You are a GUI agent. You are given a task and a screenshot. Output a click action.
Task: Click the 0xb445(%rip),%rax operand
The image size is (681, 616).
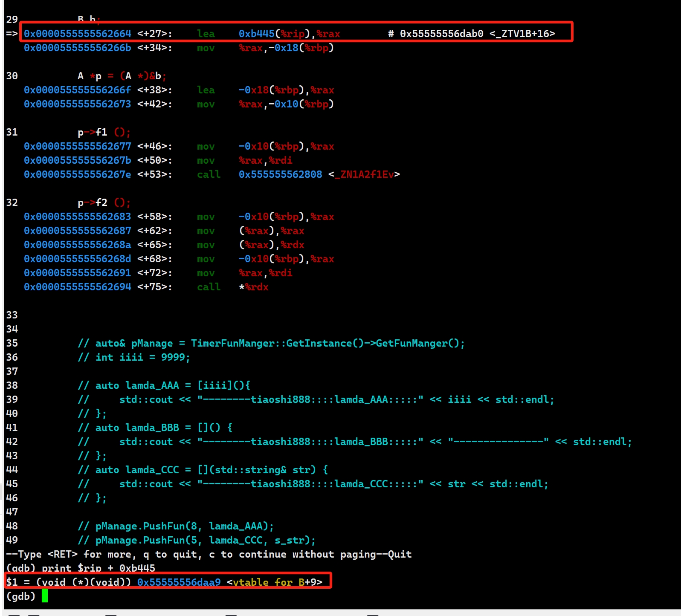pyautogui.click(x=290, y=34)
